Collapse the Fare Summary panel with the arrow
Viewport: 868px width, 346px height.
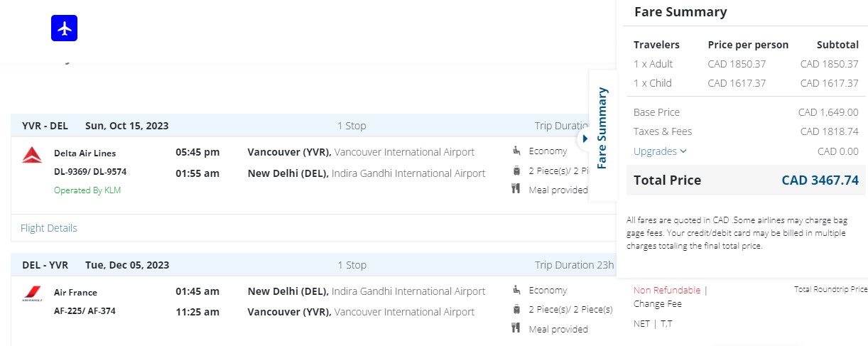585,139
